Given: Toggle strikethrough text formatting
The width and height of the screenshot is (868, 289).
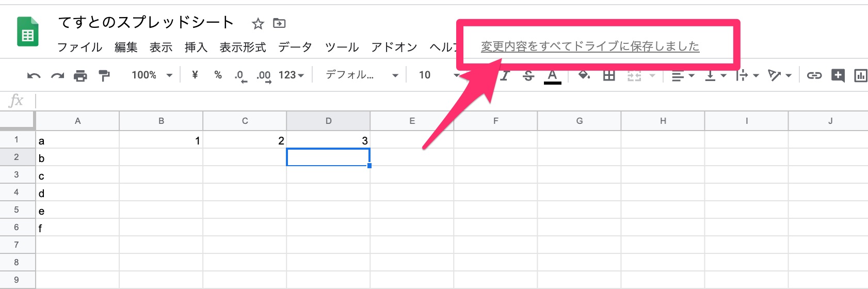Looking at the screenshot, I should tap(528, 76).
